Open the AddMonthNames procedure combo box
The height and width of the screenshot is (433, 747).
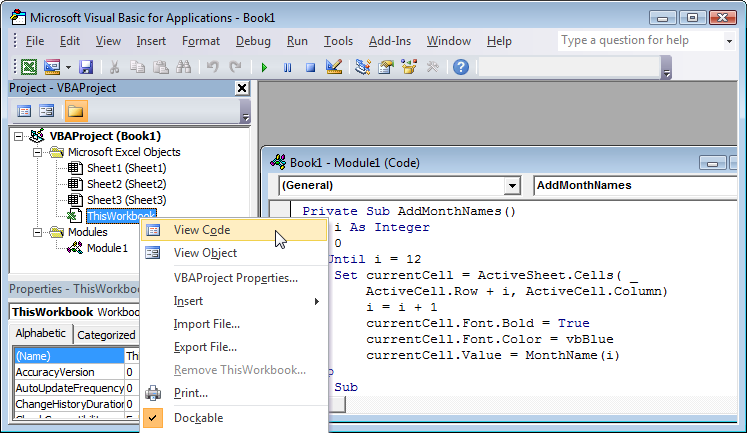click(x=636, y=185)
